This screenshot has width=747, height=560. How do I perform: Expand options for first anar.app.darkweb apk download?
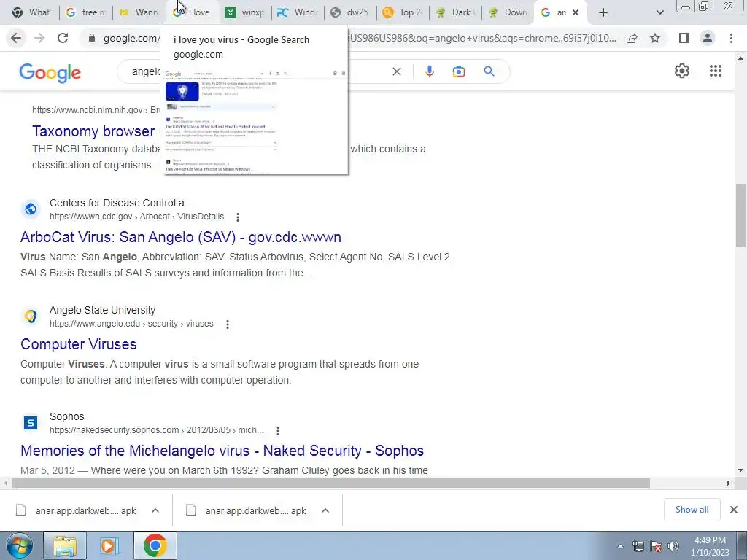tap(155, 510)
